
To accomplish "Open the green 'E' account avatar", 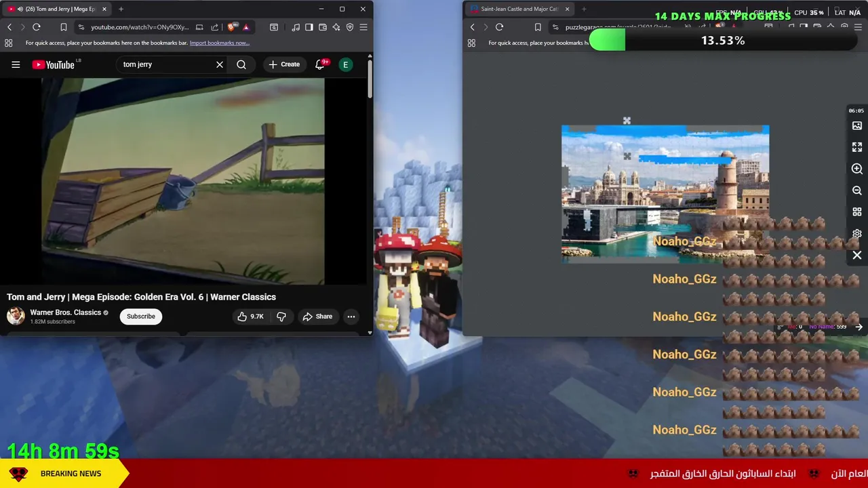I will (346, 64).
